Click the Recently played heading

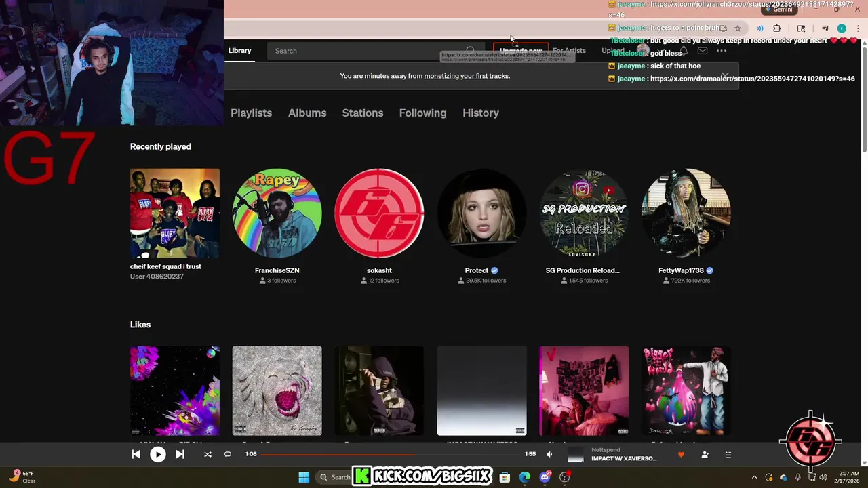click(x=161, y=146)
